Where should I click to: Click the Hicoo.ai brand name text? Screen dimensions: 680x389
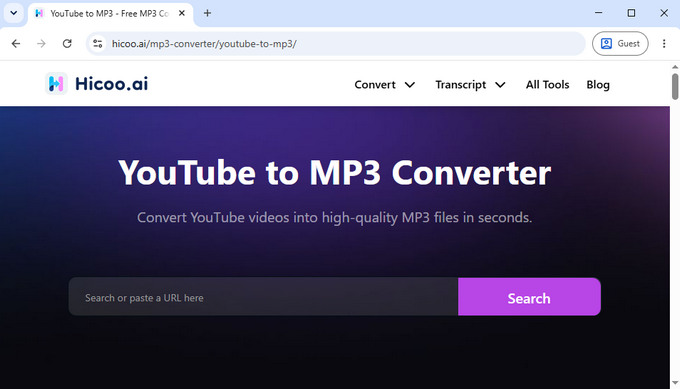[x=111, y=84]
